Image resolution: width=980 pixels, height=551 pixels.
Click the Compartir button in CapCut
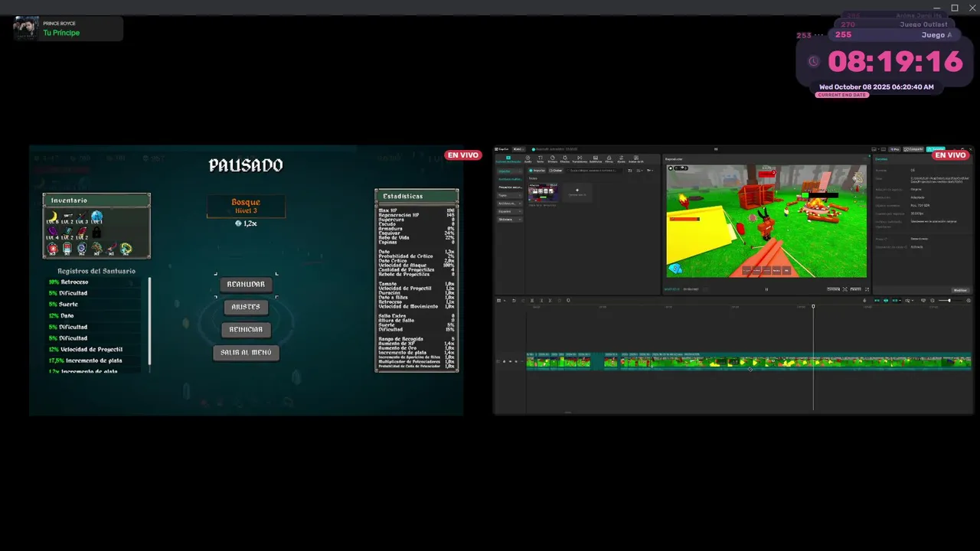[913, 149]
